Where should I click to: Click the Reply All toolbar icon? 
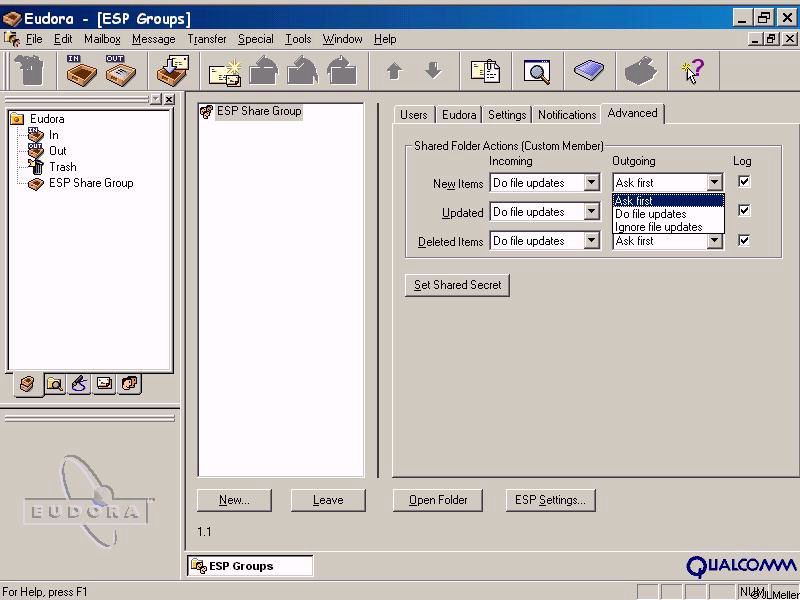pos(303,71)
